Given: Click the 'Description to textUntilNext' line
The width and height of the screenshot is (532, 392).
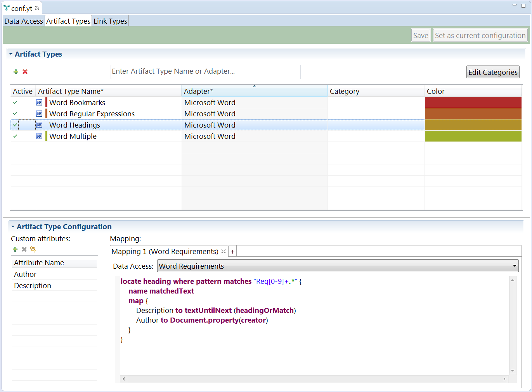Looking at the screenshot, I should [x=216, y=310].
